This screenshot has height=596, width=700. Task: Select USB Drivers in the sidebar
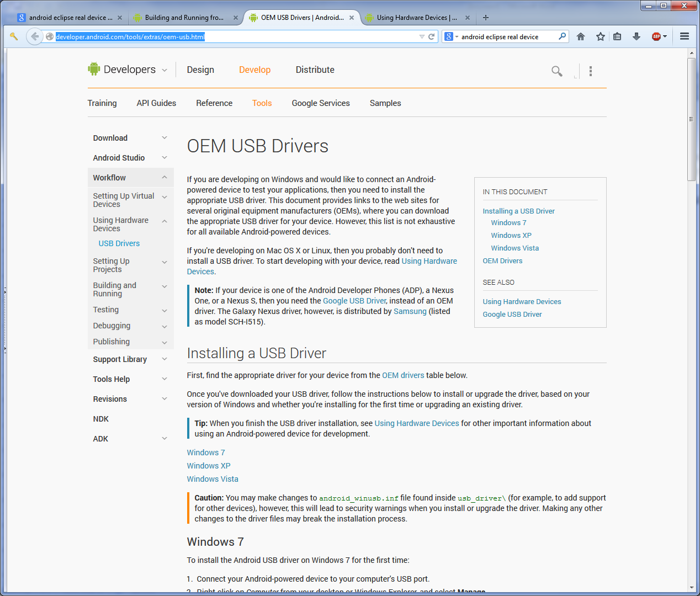(x=119, y=243)
